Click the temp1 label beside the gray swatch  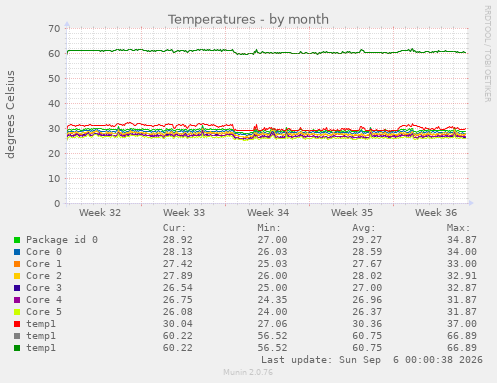click(x=41, y=336)
